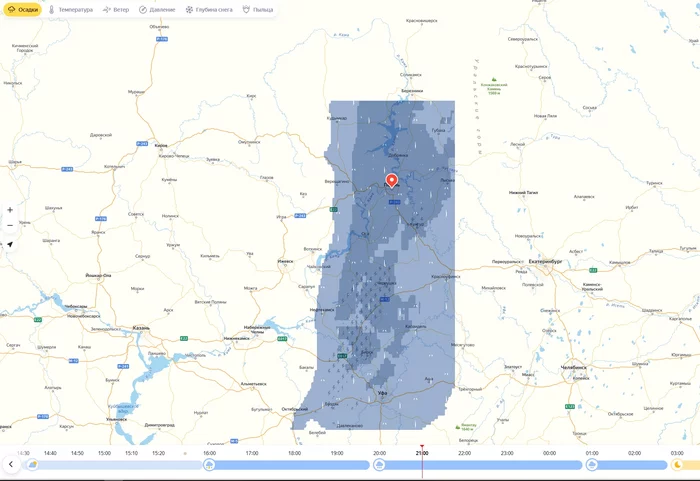Click the cloud icon at 20:00
This screenshot has width=700, height=481.
tap(379, 465)
